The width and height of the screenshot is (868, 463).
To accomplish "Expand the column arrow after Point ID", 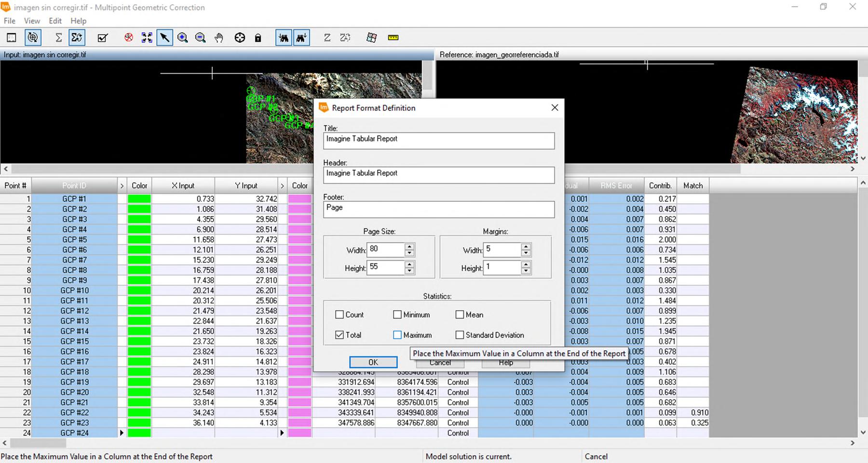I will (122, 185).
